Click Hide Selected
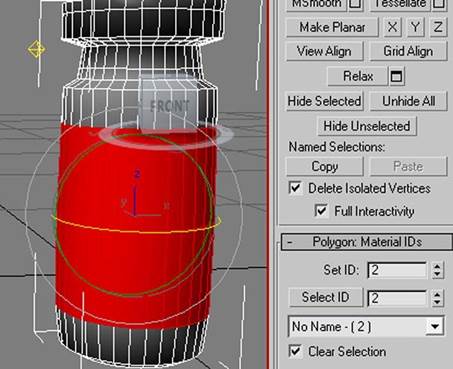The width and height of the screenshot is (453, 369). click(324, 101)
